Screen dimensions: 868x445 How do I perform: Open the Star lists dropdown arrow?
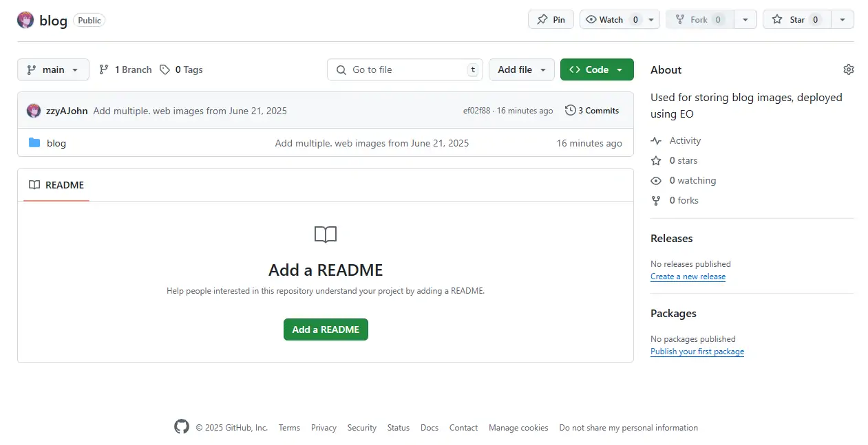coord(843,19)
